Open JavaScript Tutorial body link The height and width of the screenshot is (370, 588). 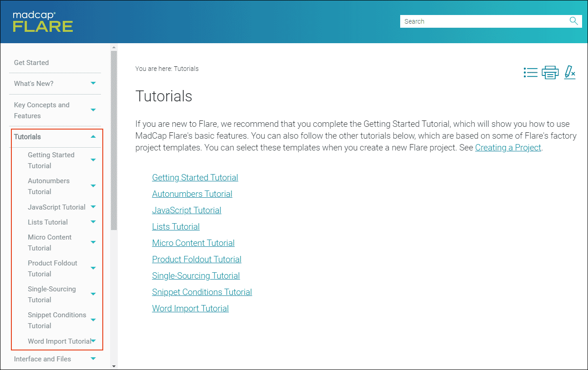(187, 210)
